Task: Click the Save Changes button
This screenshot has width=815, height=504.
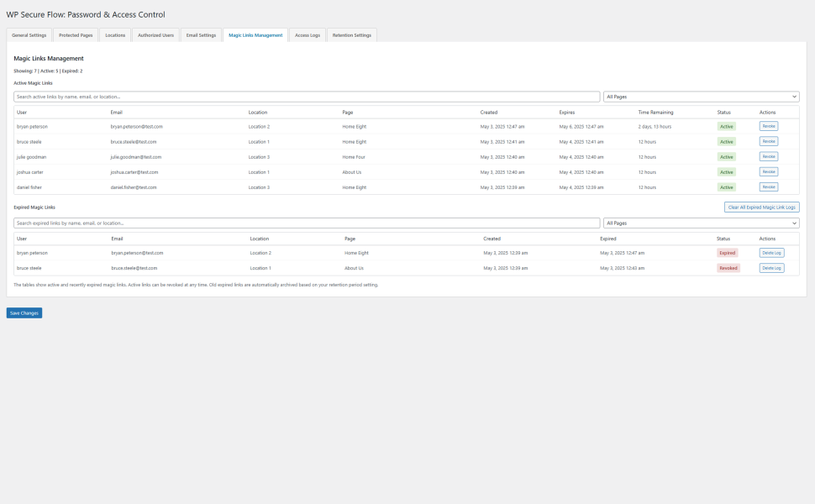Action: [24, 312]
